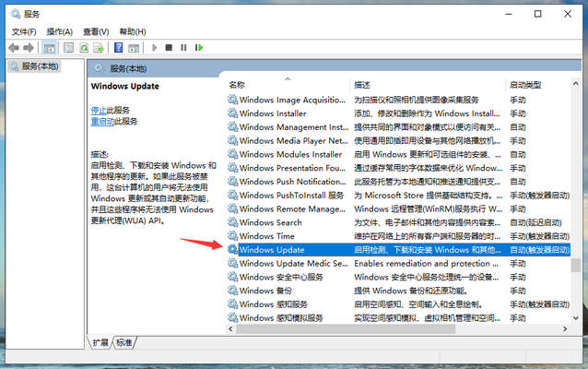Click the 重启动 service link
588x369 pixels.
tap(102, 121)
